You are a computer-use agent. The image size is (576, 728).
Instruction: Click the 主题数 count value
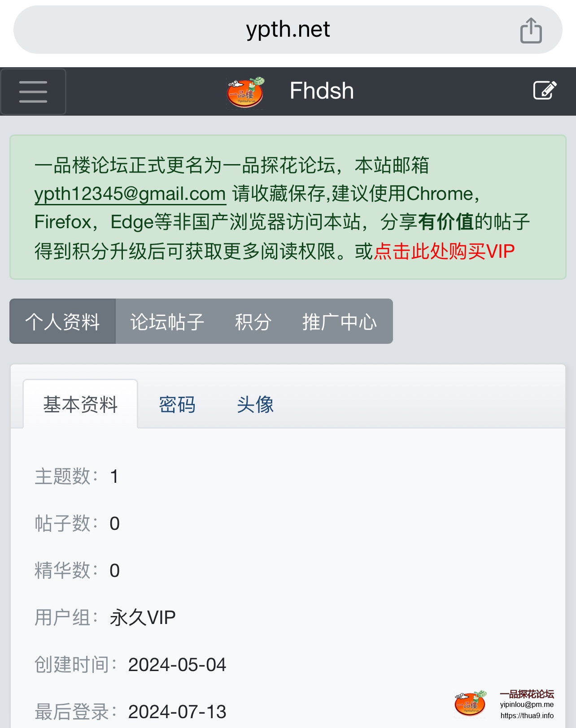coord(114,477)
